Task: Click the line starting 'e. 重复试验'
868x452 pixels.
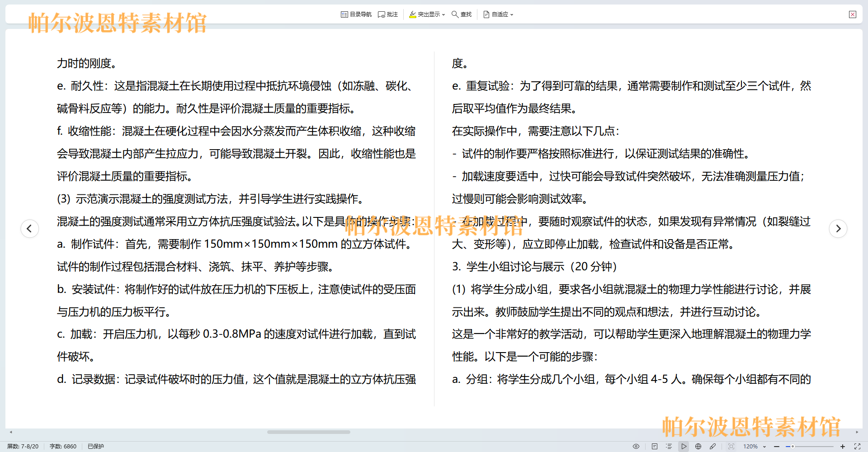Action: click(631, 86)
